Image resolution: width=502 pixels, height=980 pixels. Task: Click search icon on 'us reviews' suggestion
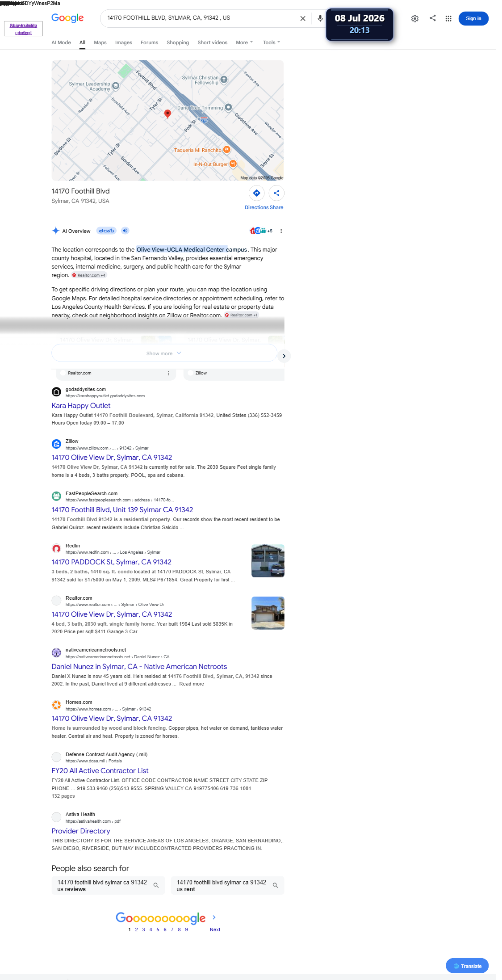[156, 885]
